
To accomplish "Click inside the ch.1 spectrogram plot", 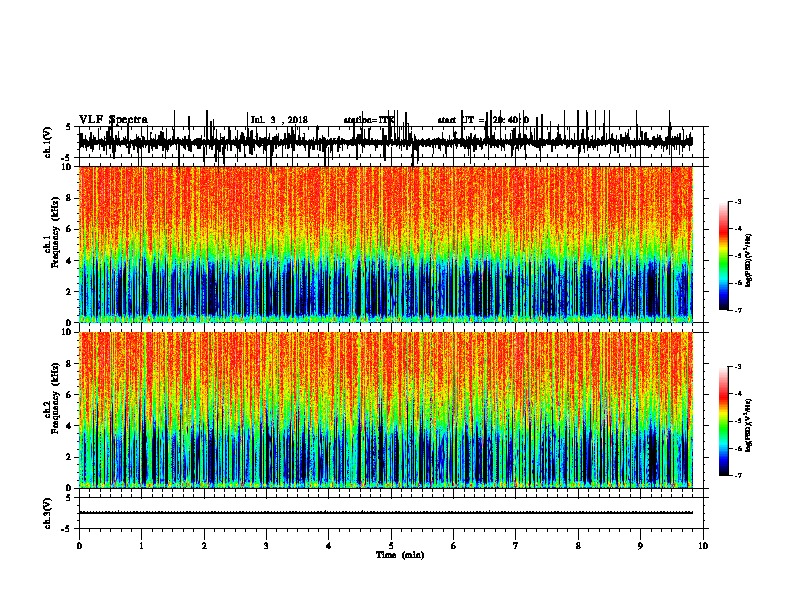I will tap(385, 244).
